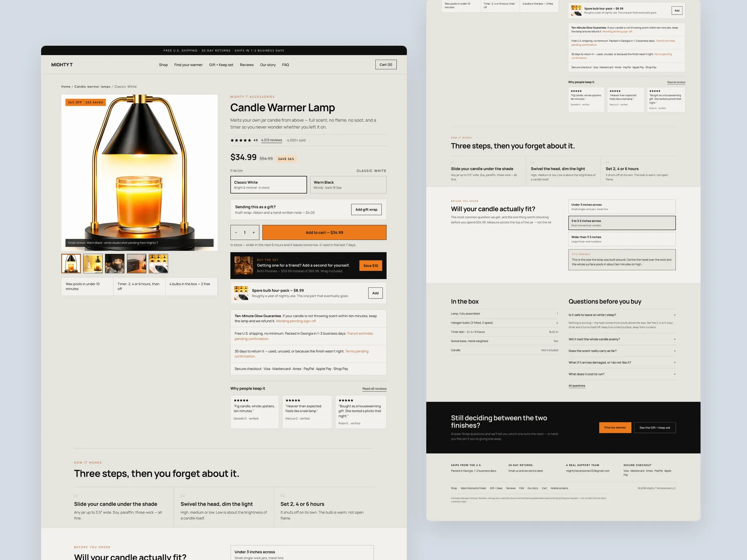This screenshot has width=747, height=560.
Task: Click Read all reviews in the right panel
Action: [676, 82]
